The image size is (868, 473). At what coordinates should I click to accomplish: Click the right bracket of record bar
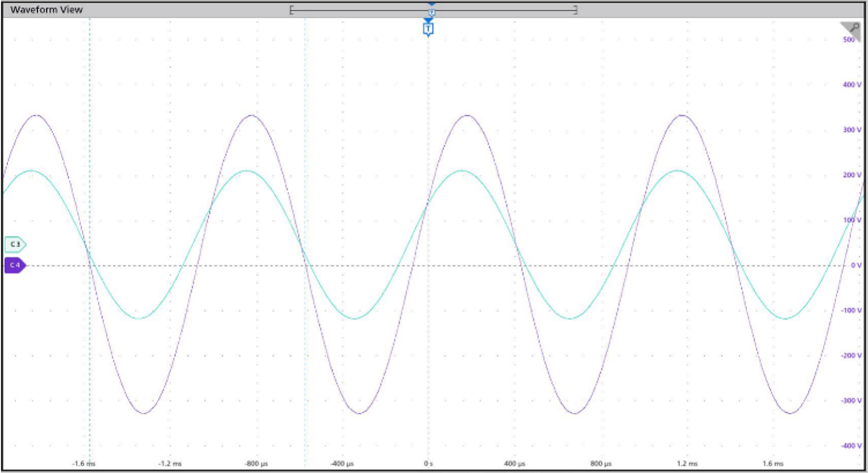[x=575, y=10]
